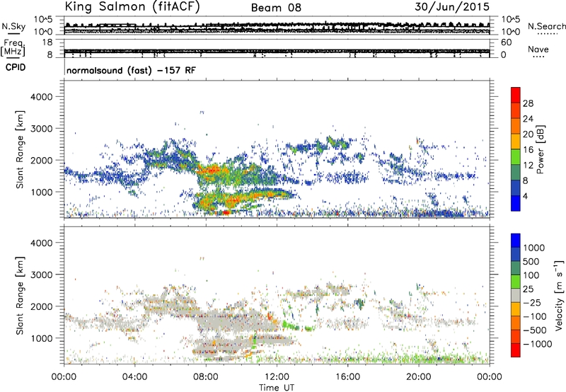The height and width of the screenshot is (392, 566).
Task: Click the 'N.Sky' legend label
Action: pyautogui.click(x=13, y=27)
